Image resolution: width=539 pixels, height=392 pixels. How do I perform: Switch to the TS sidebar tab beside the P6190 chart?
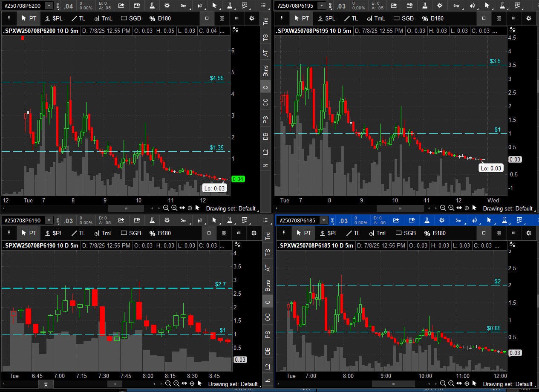coord(268,252)
